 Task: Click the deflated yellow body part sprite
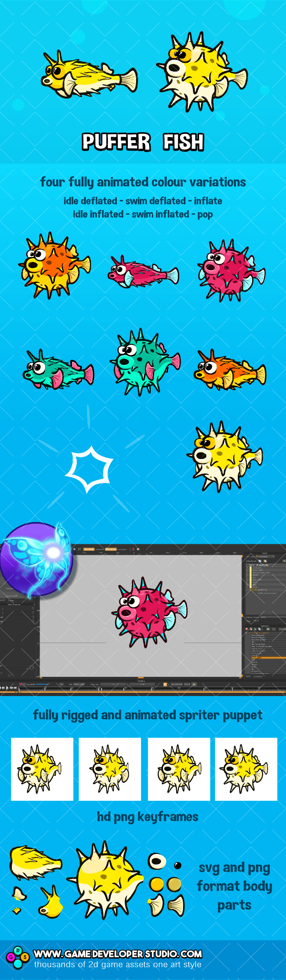36,862
